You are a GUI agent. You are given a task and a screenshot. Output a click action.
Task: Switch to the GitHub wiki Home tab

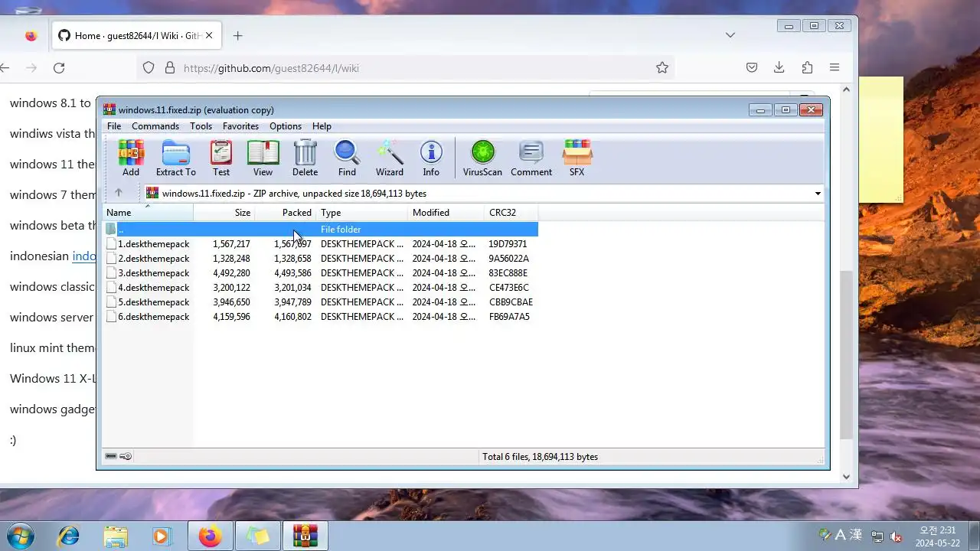pos(136,36)
